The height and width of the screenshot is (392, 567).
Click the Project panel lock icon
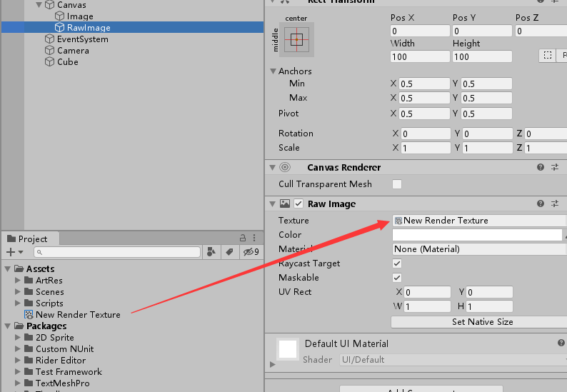(243, 238)
